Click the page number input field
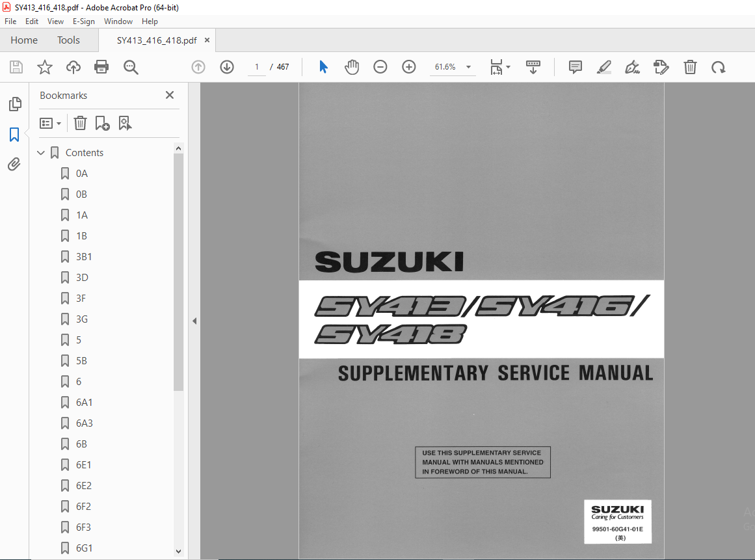 257,67
